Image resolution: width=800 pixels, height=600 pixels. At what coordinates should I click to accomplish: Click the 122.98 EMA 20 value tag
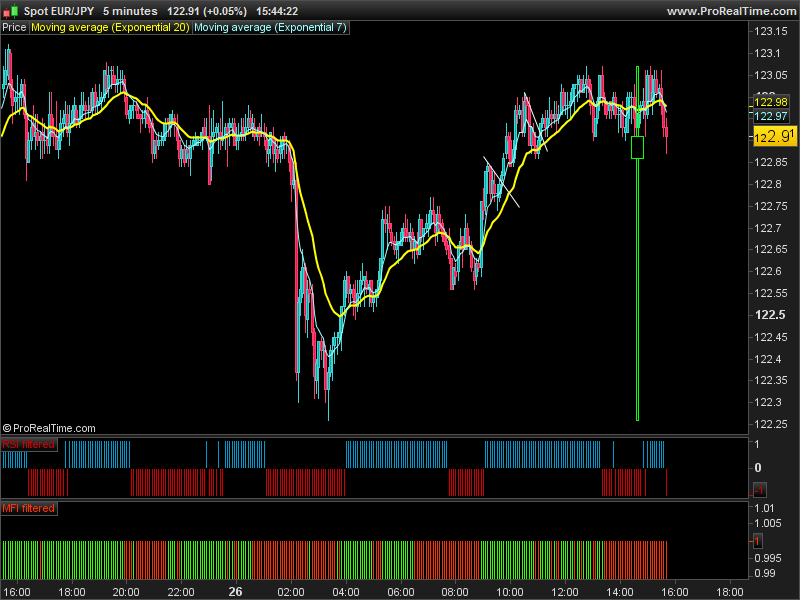771,102
